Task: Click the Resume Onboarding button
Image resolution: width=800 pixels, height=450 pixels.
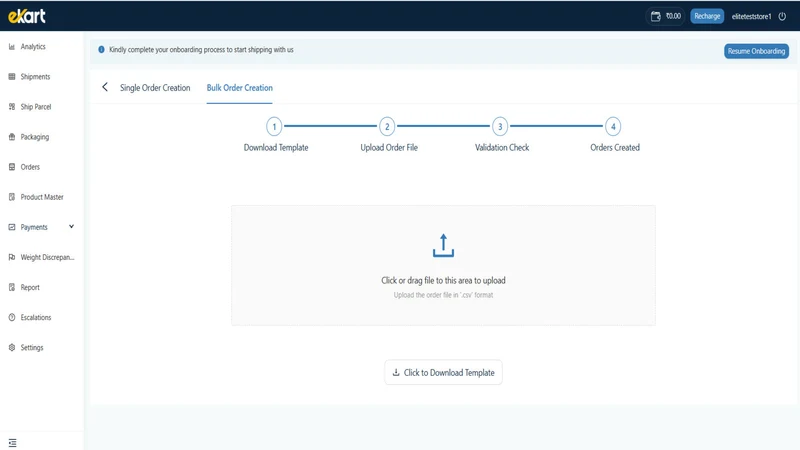Action: pos(756,51)
